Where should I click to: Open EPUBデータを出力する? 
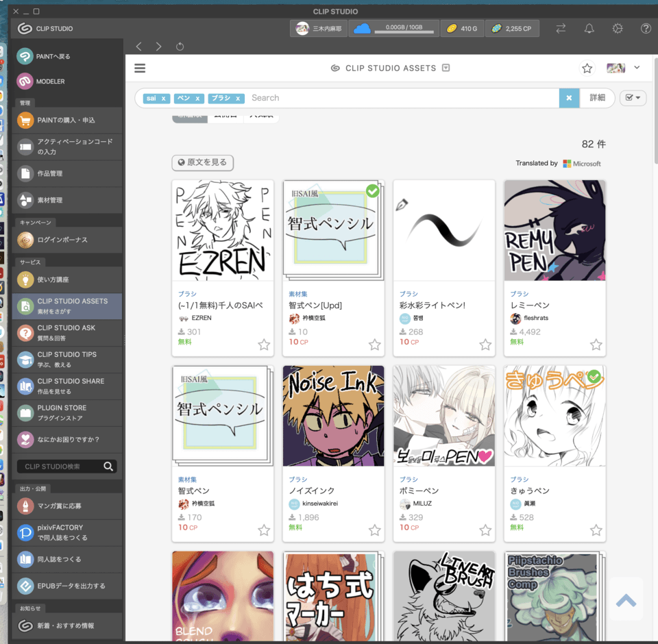67,586
